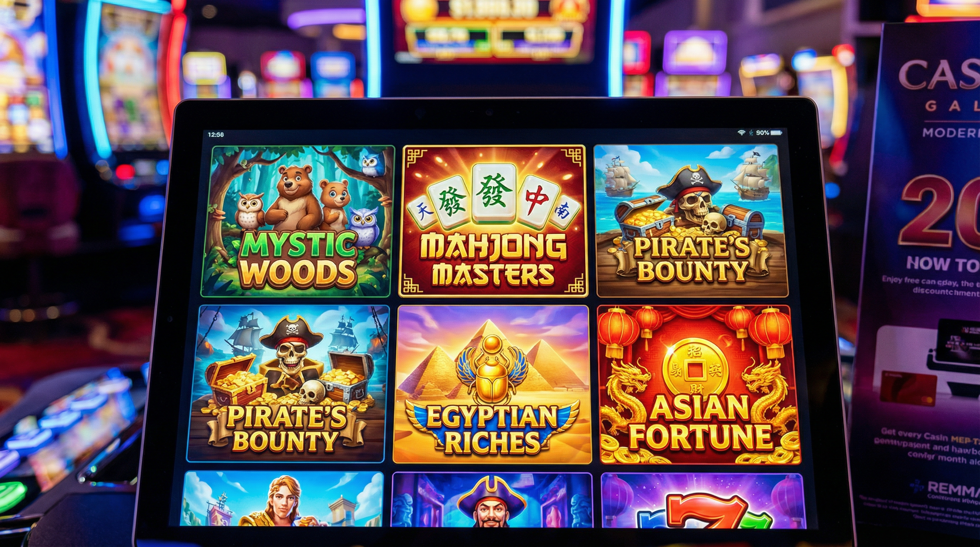
Task: Tap the Bluetooth status icon
Action: 751,133
